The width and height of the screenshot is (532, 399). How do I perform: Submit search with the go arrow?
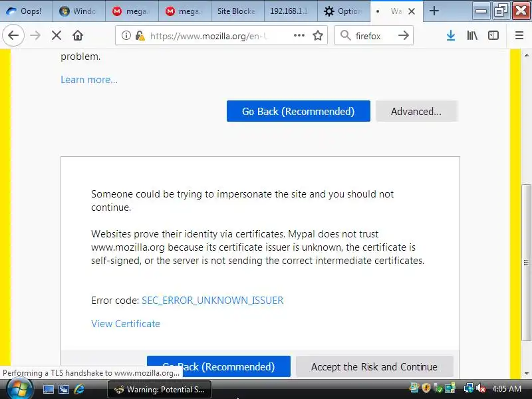pos(404,35)
